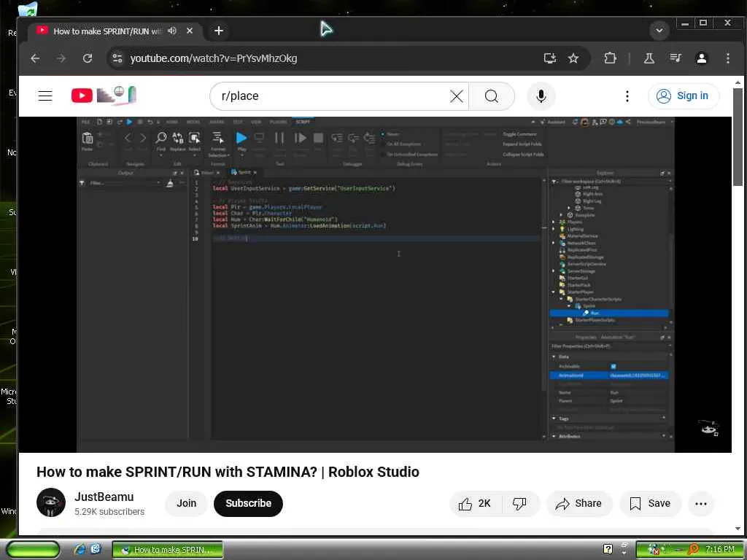Close the 'How to make SPRINT/RUN' tab
This screenshot has height=560, width=747.
pos(190,31)
